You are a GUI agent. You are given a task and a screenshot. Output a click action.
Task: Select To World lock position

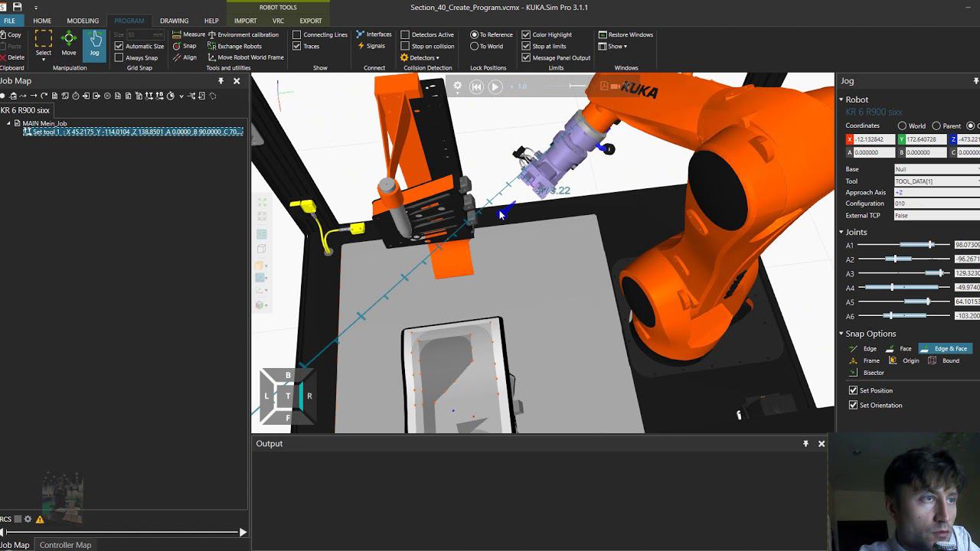[x=475, y=46]
